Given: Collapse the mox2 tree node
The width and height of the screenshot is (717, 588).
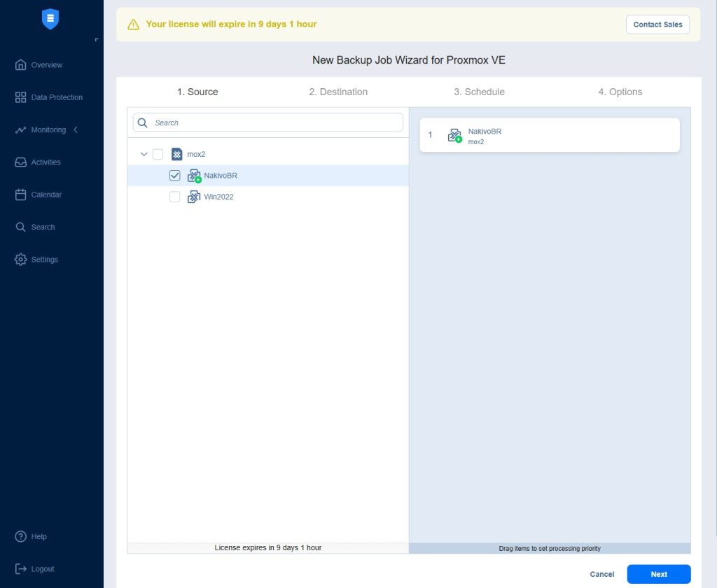Looking at the screenshot, I should coord(144,154).
